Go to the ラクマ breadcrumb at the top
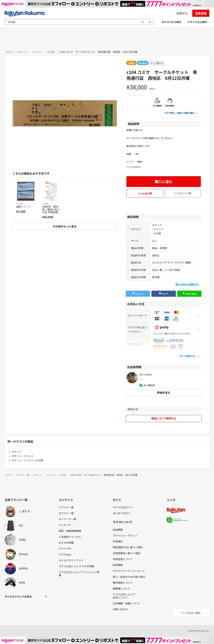Viewport: 214px width, 644px height. (9, 52)
